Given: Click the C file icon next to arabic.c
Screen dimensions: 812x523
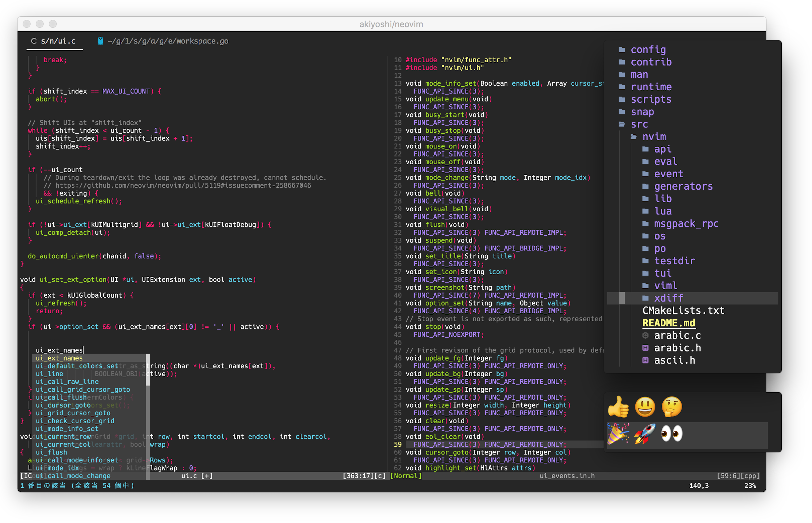Looking at the screenshot, I should click(x=646, y=336).
